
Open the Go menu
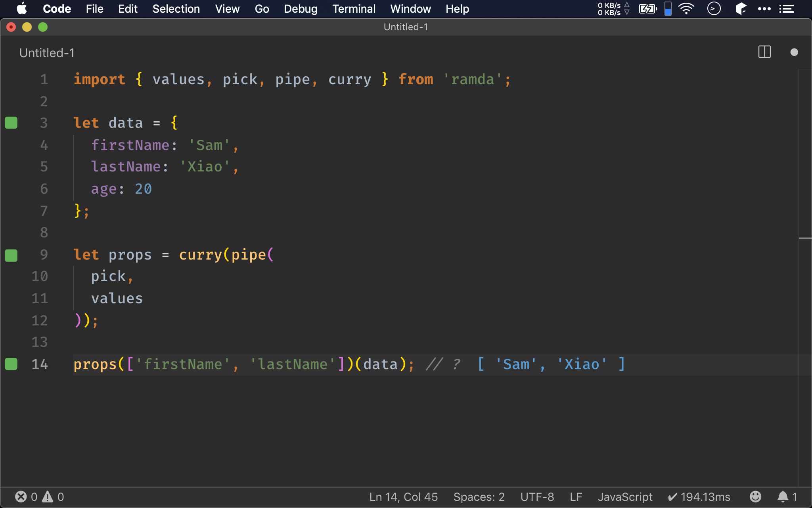[262, 9]
